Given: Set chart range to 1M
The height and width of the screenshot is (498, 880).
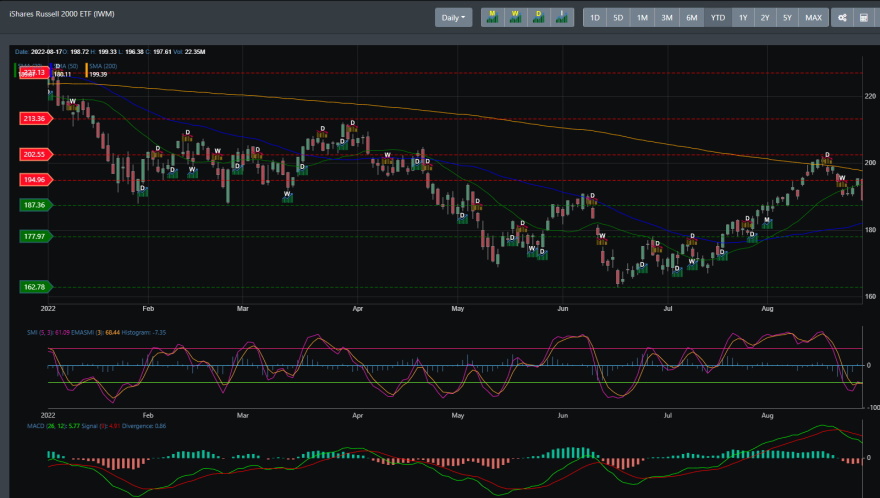Looking at the screenshot, I should pyautogui.click(x=642, y=17).
